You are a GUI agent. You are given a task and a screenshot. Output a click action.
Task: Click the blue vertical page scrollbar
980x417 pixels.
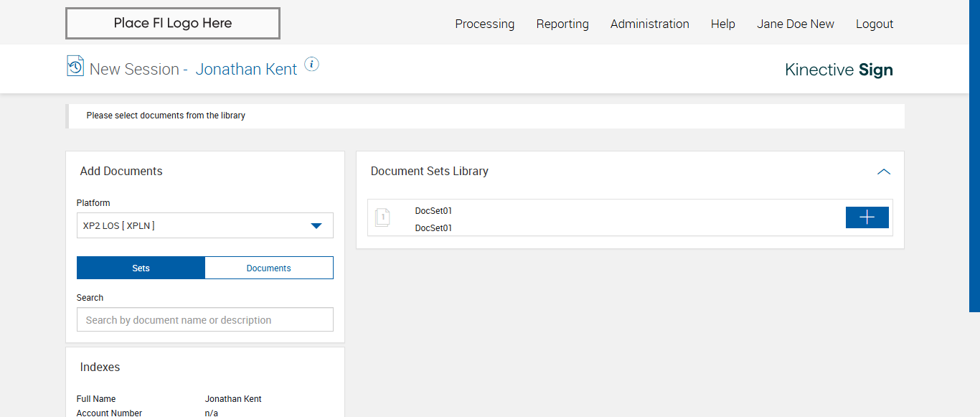coord(974,155)
